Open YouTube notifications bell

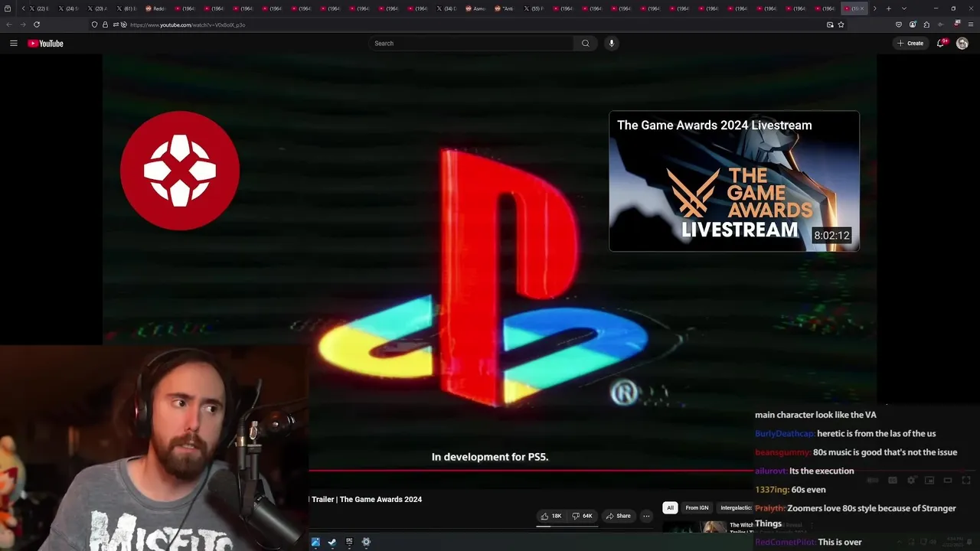[941, 44]
